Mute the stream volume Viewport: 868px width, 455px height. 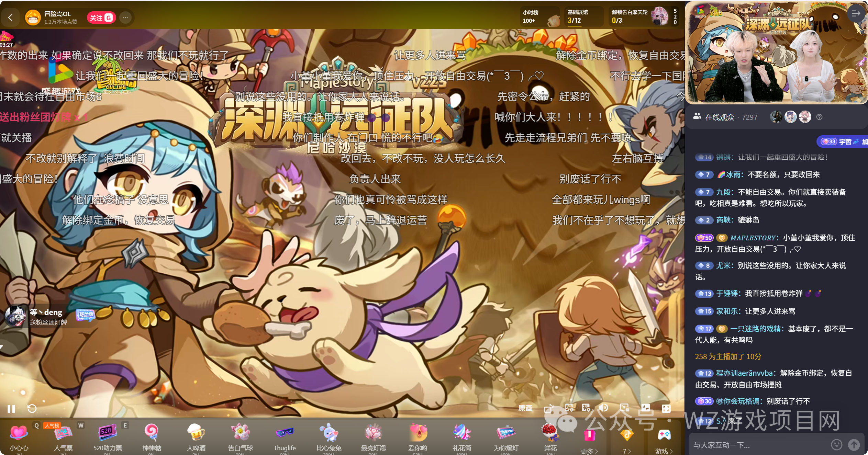click(x=604, y=408)
